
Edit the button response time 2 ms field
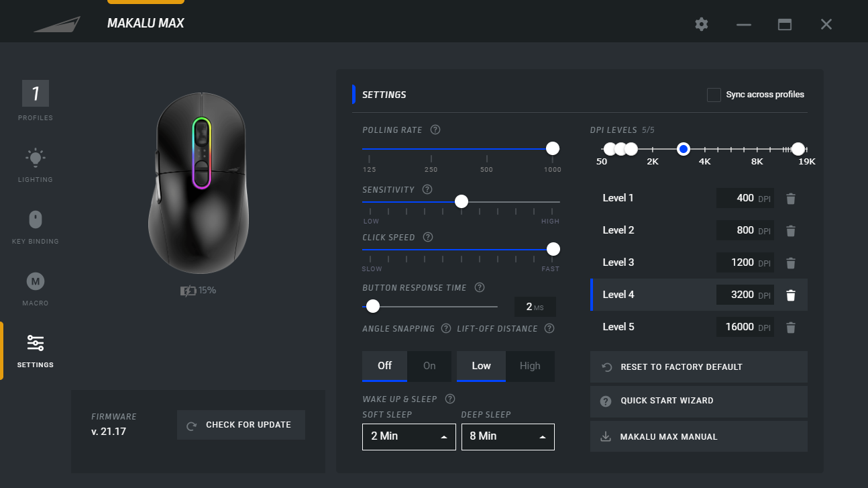pyautogui.click(x=535, y=307)
